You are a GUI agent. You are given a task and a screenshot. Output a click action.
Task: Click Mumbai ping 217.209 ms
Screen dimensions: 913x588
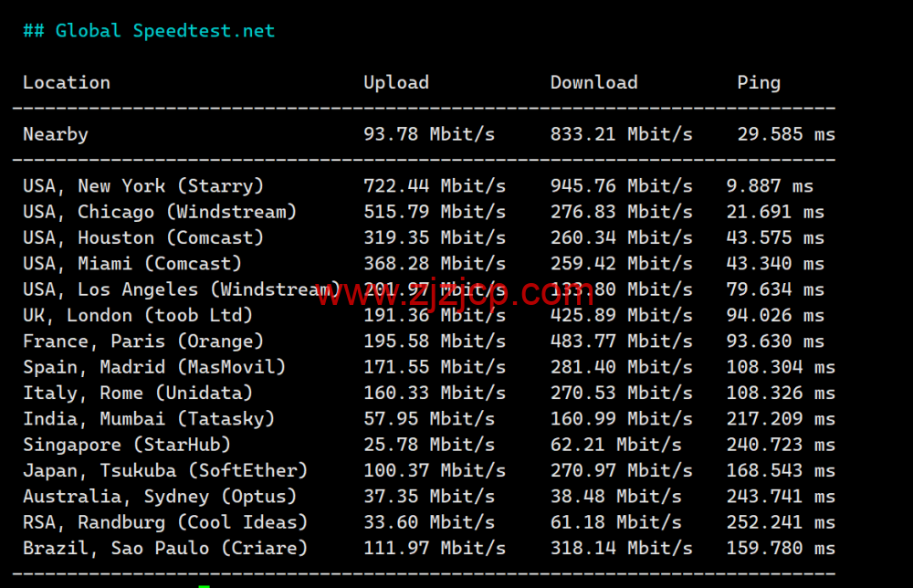(x=781, y=419)
